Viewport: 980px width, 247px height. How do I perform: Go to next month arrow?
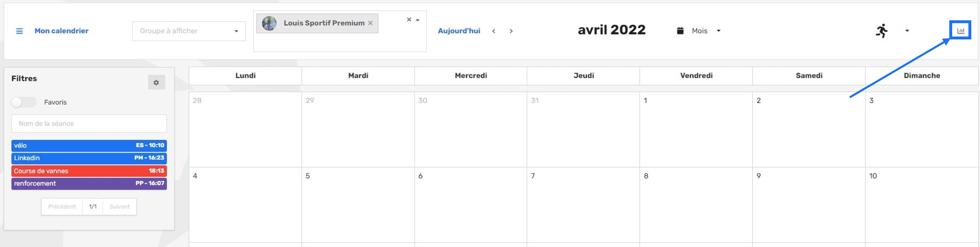[511, 31]
